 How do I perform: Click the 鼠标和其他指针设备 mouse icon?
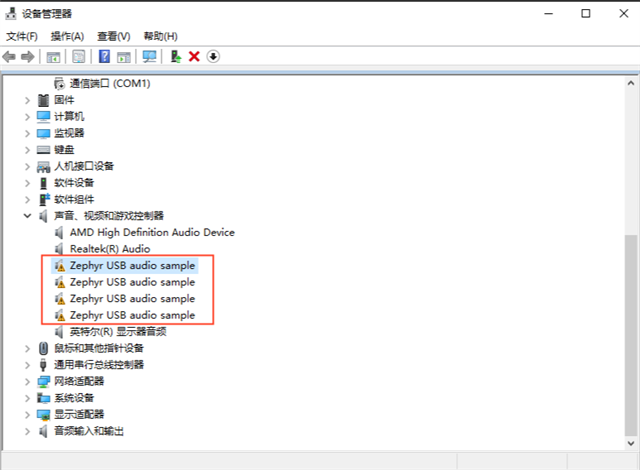click(x=43, y=348)
